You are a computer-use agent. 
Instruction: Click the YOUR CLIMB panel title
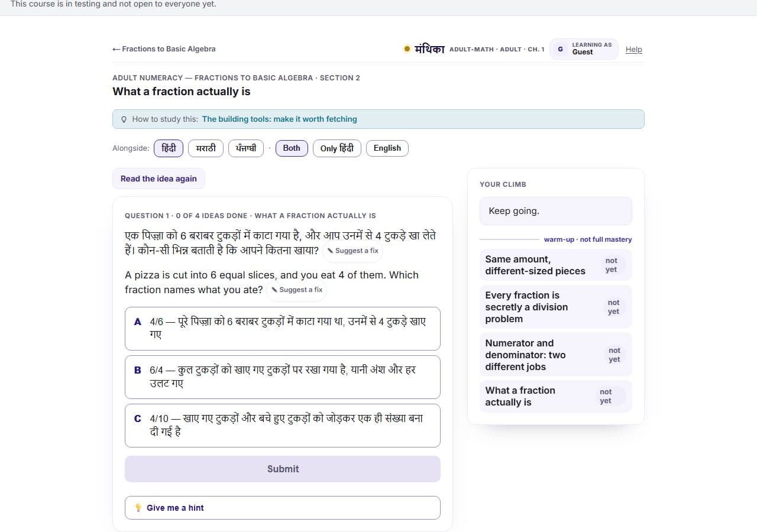point(503,184)
